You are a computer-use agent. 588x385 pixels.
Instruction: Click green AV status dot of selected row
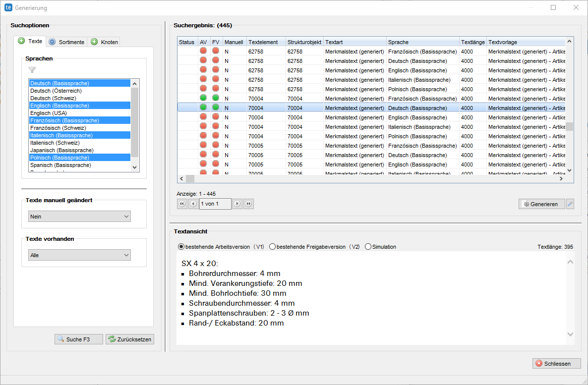tap(203, 108)
